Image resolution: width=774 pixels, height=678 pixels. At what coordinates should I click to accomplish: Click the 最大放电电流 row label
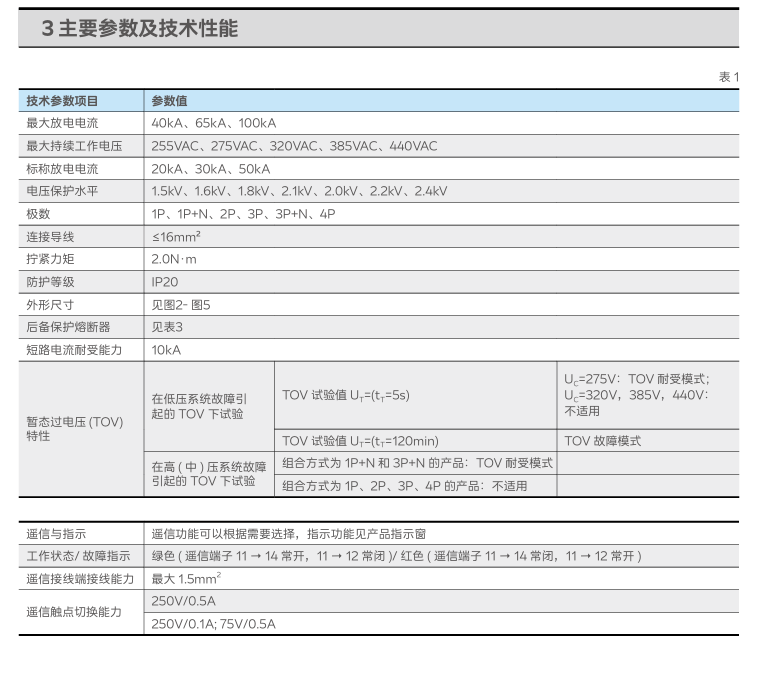click(x=62, y=123)
